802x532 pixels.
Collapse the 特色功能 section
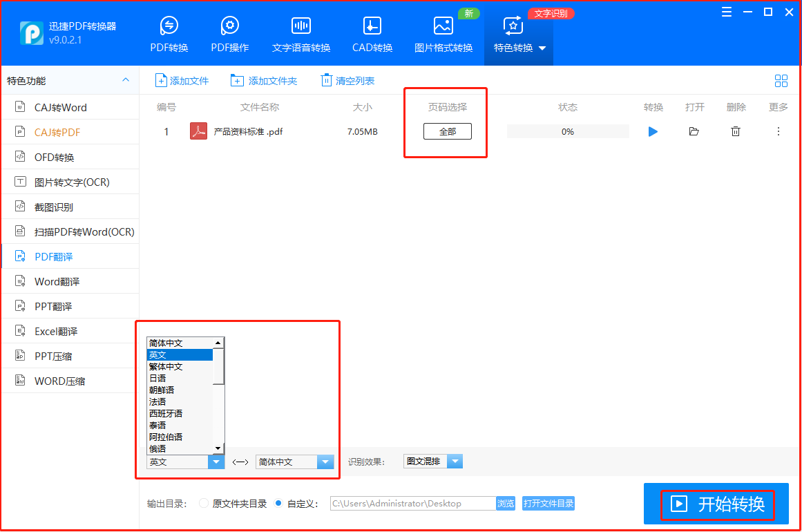pos(126,80)
